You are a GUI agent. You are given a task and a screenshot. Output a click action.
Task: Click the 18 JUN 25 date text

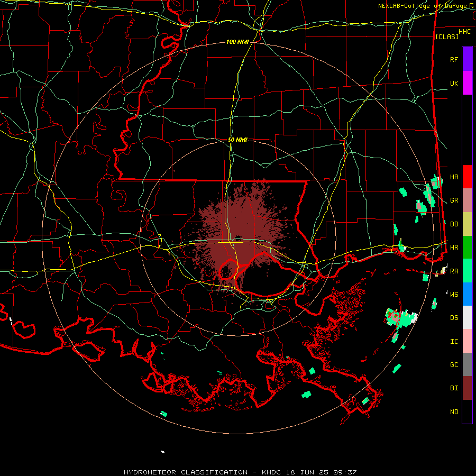pos(307,472)
